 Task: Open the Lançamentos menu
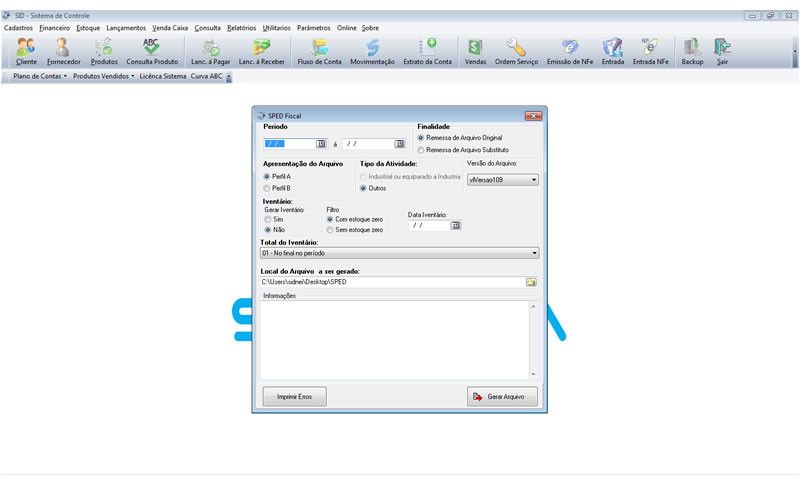tap(126, 28)
